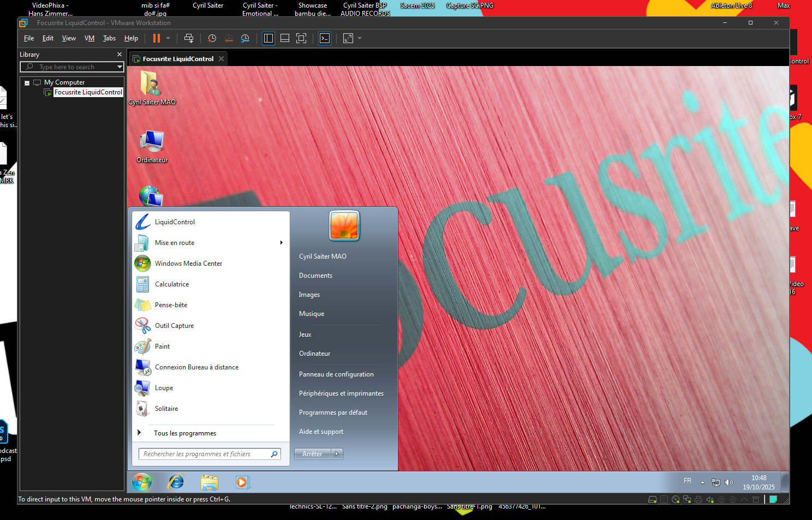This screenshot has width=812, height=520.
Task: Open Calculatrice from the Start menu
Action: 211,284
